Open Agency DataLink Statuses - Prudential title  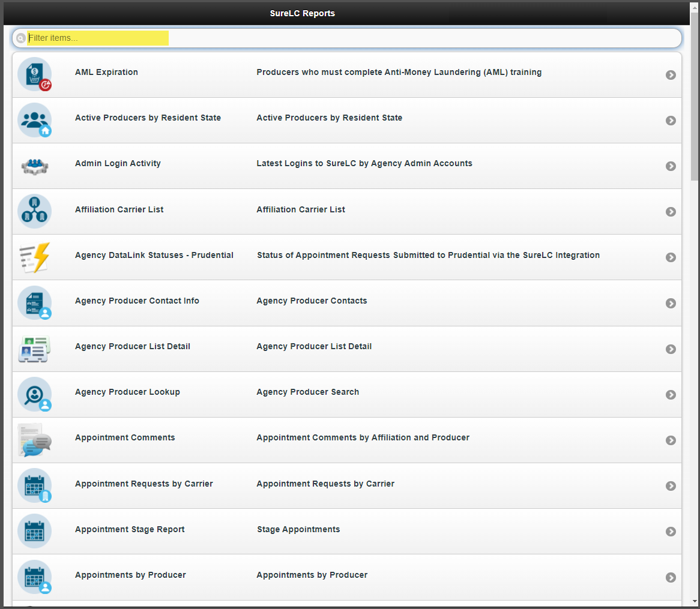[154, 255]
